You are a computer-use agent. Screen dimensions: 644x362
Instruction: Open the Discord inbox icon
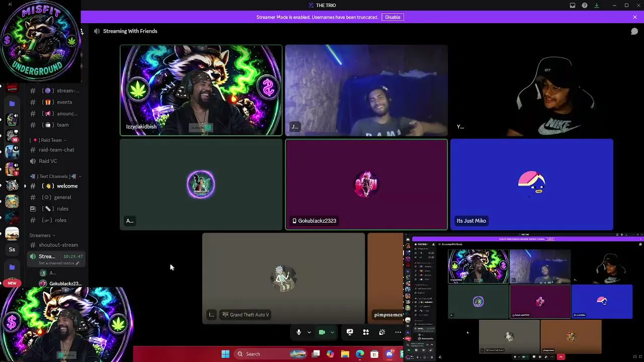[x=573, y=6]
